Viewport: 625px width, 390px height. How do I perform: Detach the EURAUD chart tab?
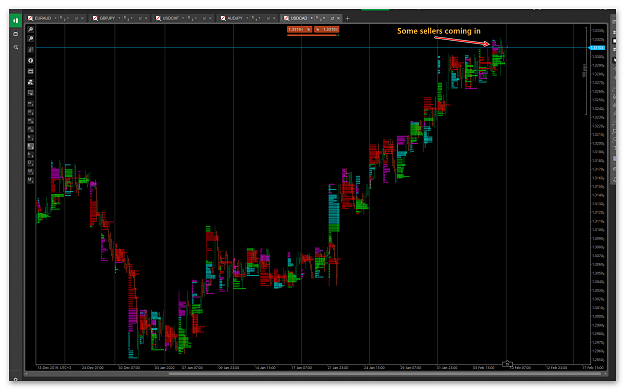pyautogui.click(x=76, y=18)
